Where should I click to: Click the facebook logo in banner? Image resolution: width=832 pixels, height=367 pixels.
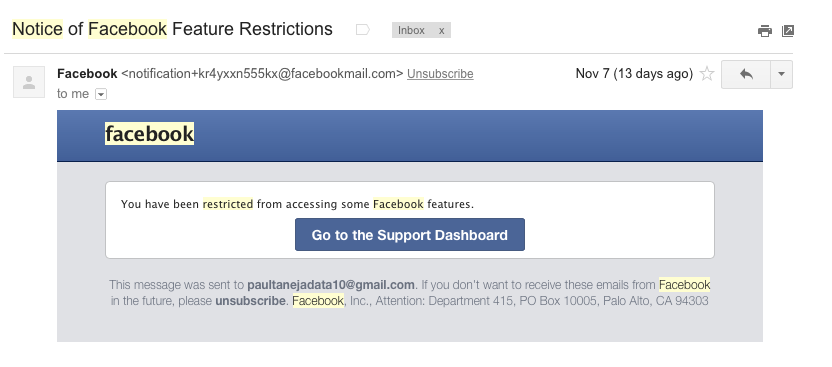[149, 134]
